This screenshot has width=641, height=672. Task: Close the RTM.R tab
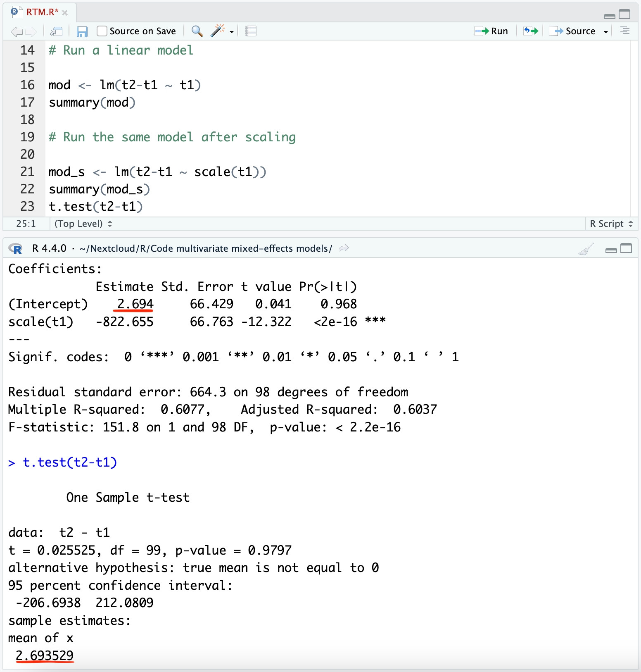(x=65, y=13)
